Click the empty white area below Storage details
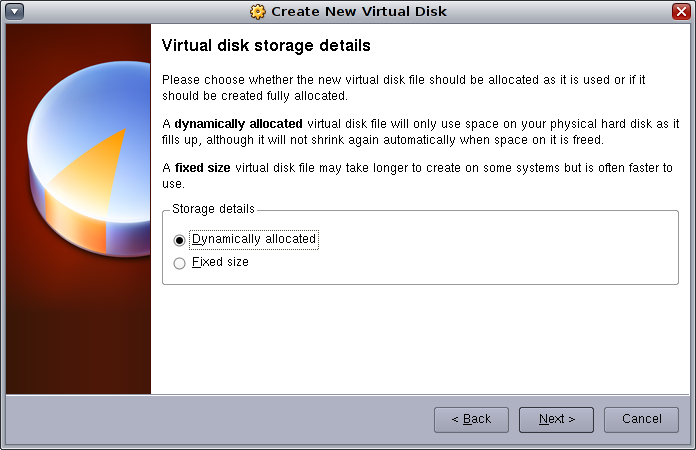 (x=420, y=340)
